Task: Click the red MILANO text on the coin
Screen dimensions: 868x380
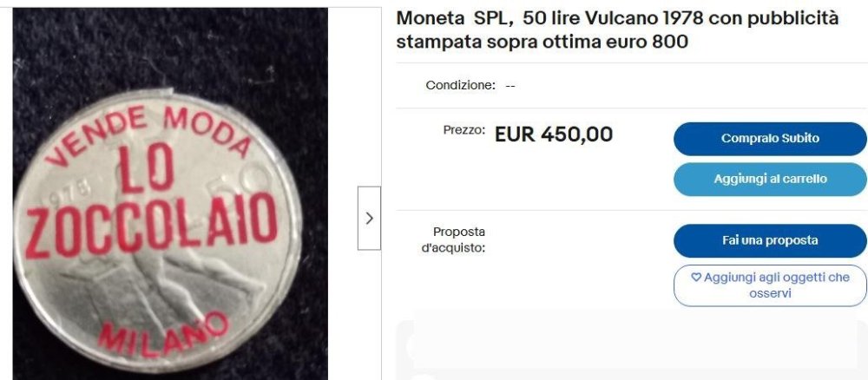Action: coord(163,334)
